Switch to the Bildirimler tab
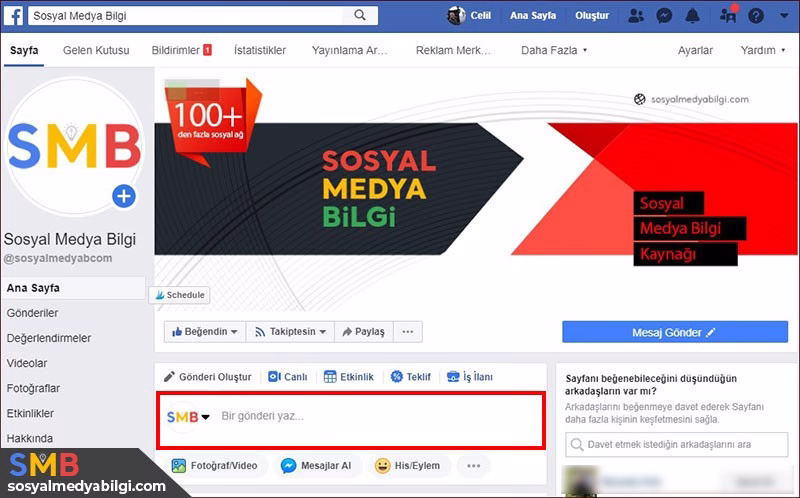 click(181, 50)
